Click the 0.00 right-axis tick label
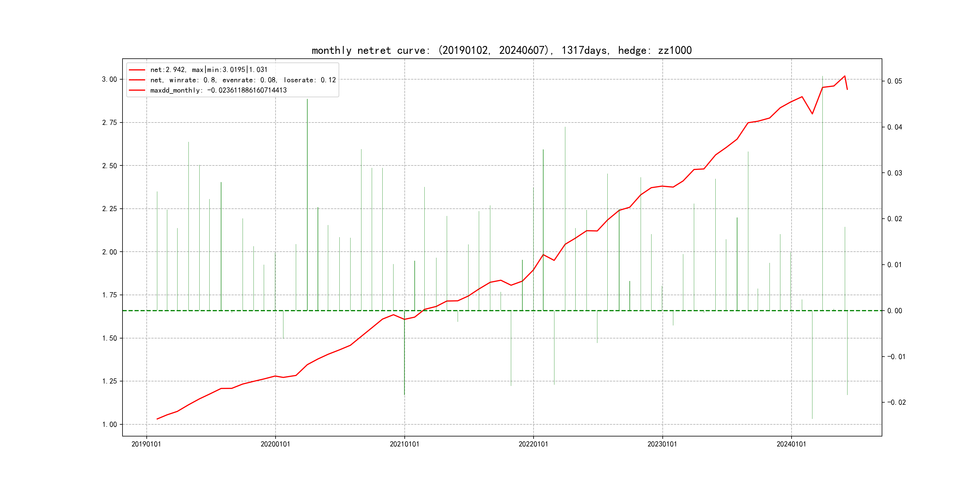Image resolution: width=980 pixels, height=490 pixels. pos(895,311)
